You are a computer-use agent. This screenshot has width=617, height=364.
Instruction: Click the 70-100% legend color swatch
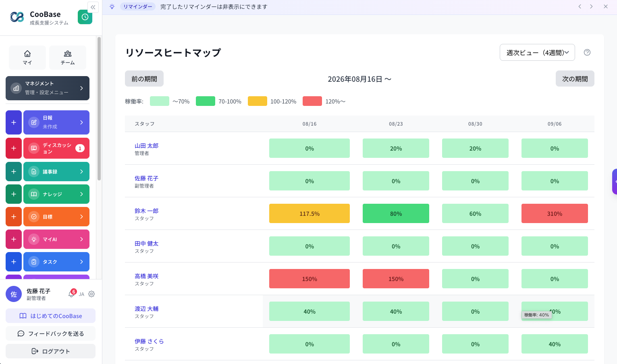pos(206,101)
